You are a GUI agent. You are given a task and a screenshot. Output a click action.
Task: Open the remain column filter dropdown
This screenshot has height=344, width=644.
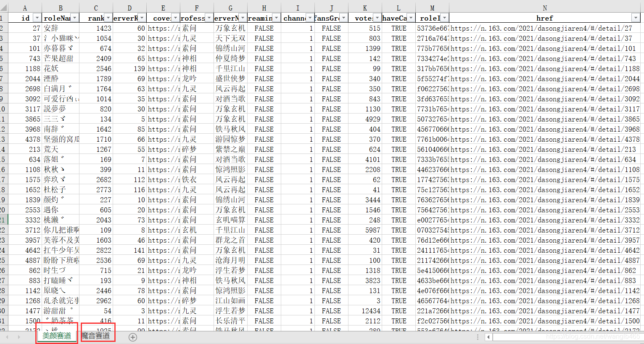coord(276,18)
